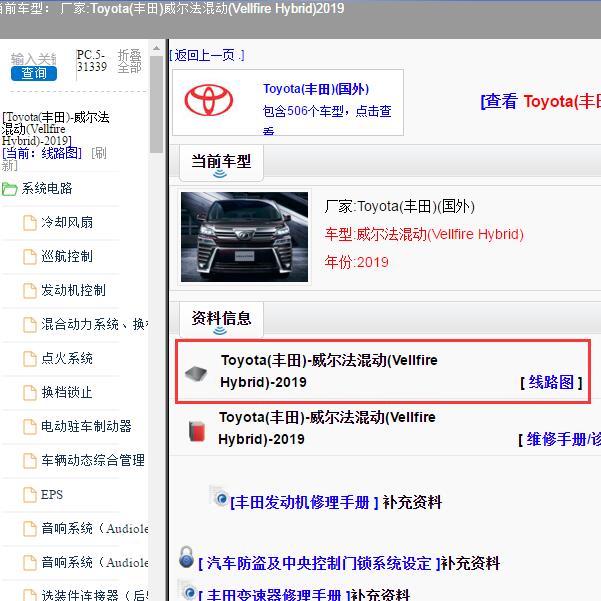Click the 厂家:Toyota(丰田)(国外) text
Image resolution: width=601 pixels, height=601 pixels.
coord(399,207)
